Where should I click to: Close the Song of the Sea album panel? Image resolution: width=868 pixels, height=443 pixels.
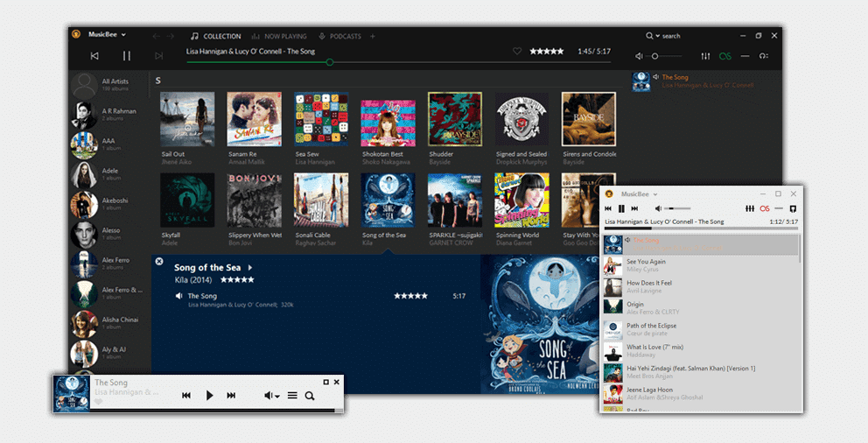click(x=159, y=262)
